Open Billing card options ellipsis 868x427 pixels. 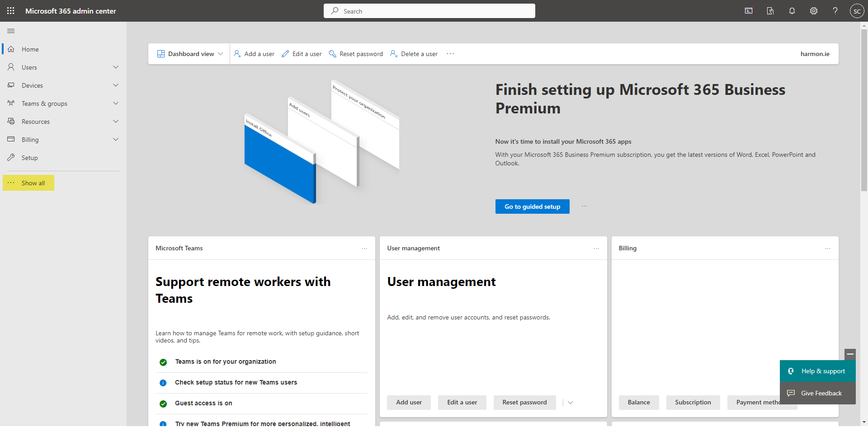click(x=828, y=249)
